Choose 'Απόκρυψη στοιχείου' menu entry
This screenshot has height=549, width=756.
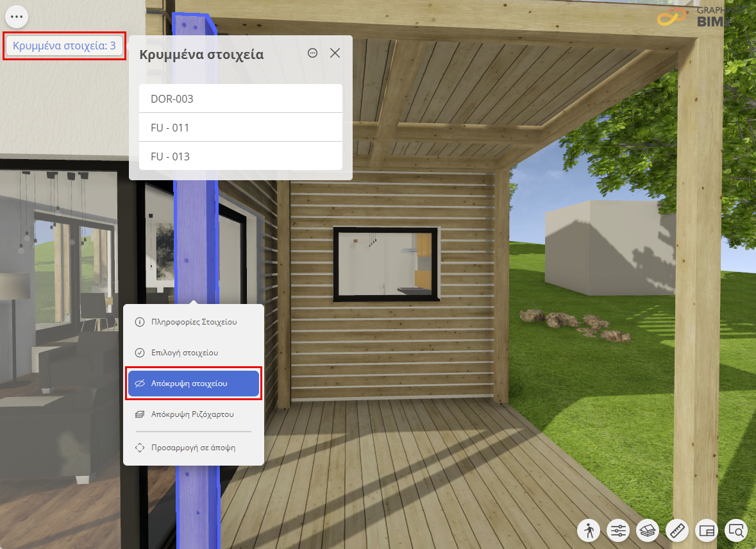click(194, 384)
